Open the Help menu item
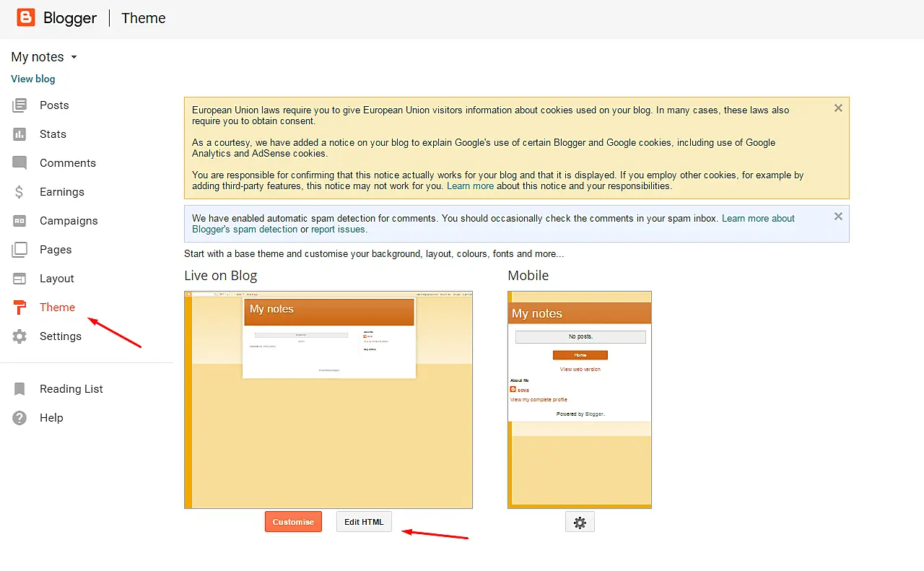 pyautogui.click(x=51, y=418)
